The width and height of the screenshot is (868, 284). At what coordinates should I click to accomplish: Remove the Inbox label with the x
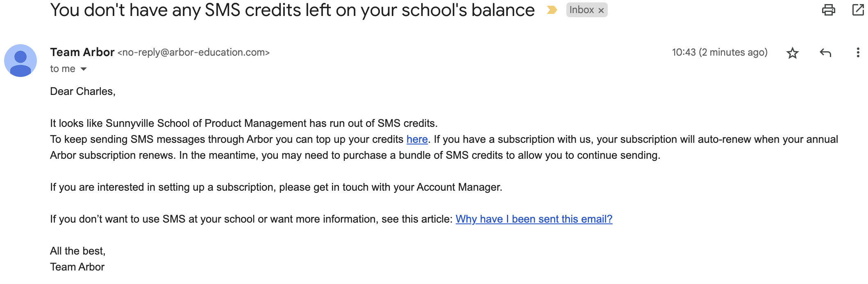tap(601, 11)
